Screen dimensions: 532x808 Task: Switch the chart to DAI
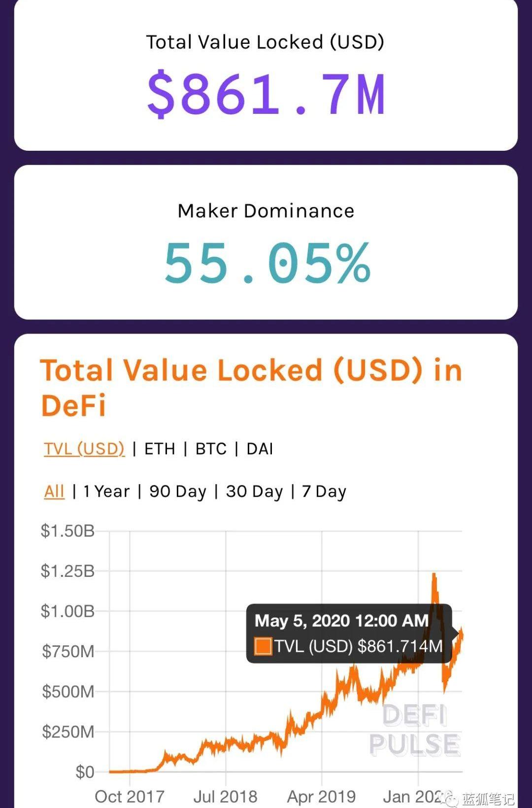[260, 449]
